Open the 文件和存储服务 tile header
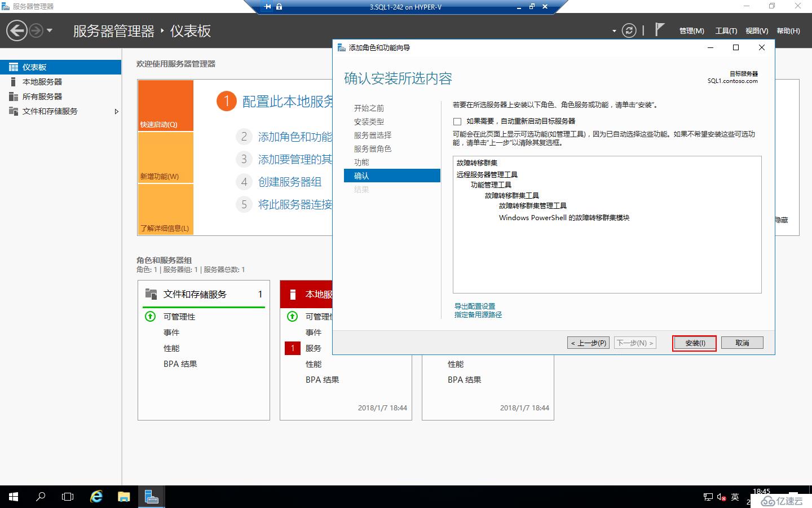 (x=204, y=294)
